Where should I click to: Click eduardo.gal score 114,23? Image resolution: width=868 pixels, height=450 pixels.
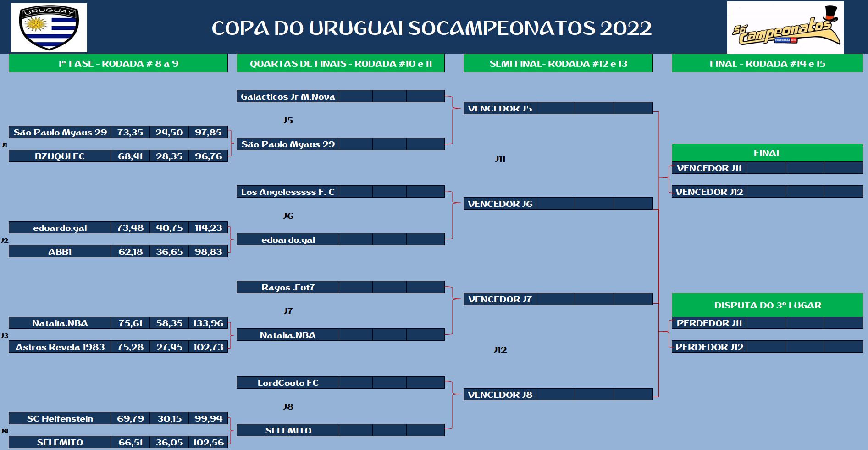coord(208,228)
